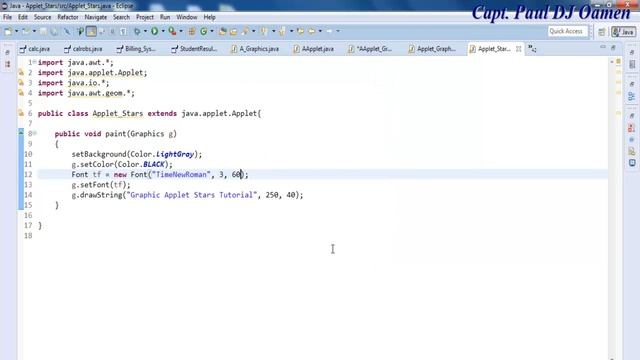Open the Navigate menu
The width and height of the screenshot is (640, 360).
point(96,17)
